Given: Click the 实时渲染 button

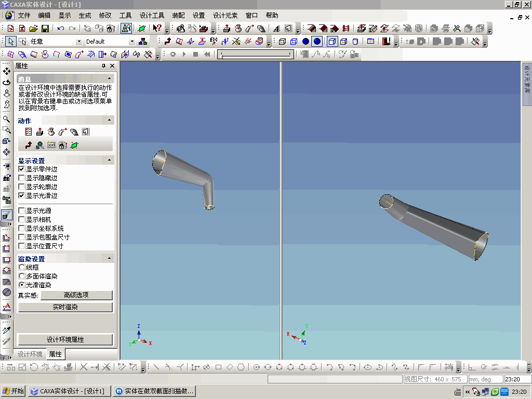Looking at the screenshot, I should coord(65,307).
